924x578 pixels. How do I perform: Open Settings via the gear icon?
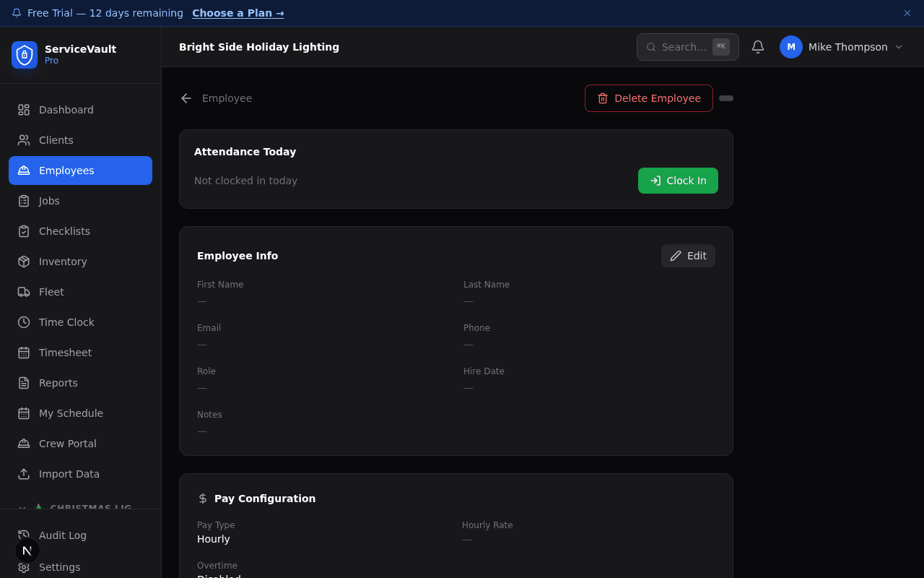(24, 567)
